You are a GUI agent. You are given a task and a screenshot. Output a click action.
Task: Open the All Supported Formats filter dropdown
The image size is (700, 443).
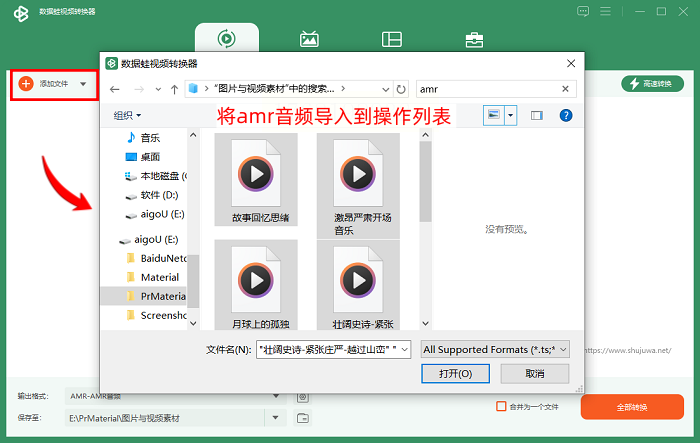tap(495, 349)
